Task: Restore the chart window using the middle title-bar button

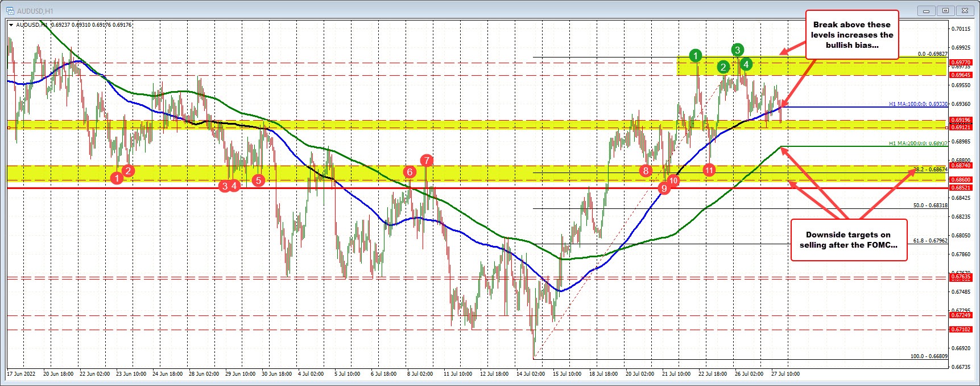Action: (x=945, y=10)
